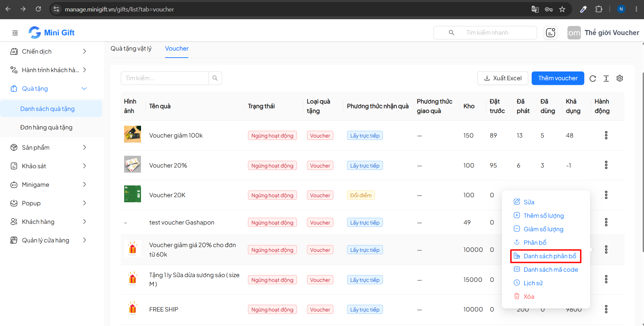Open the row height adjustment icon
The image size is (644, 326).
[606, 79]
